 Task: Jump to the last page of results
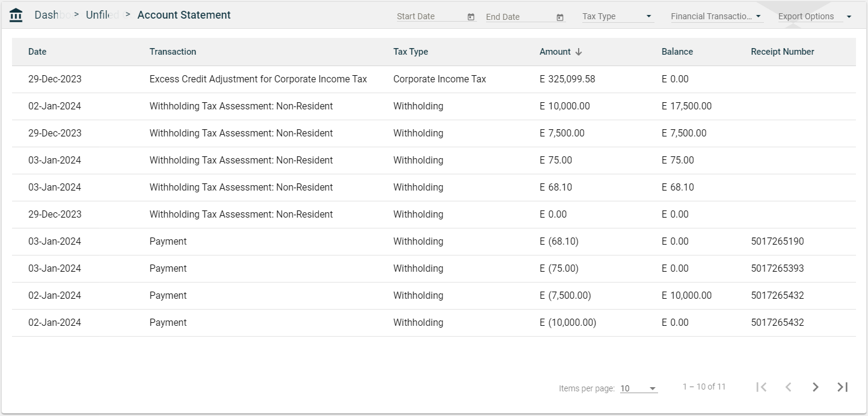pyautogui.click(x=843, y=387)
